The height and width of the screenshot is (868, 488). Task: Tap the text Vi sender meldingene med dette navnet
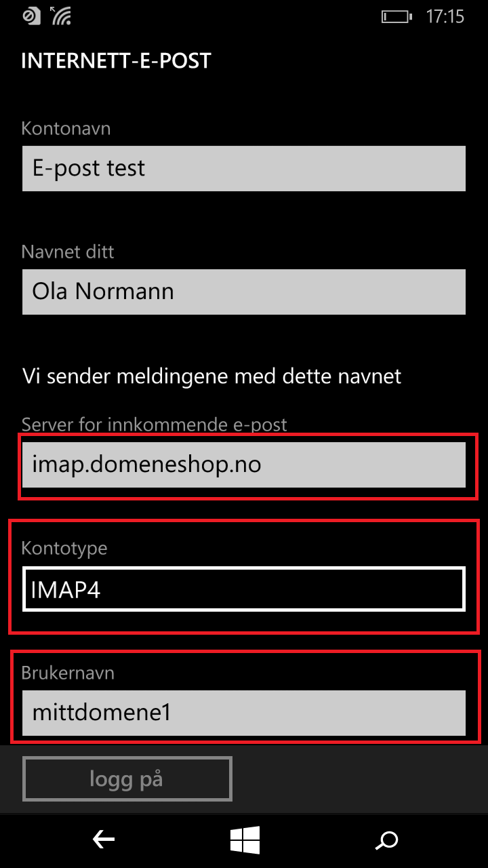pyautogui.click(x=212, y=376)
